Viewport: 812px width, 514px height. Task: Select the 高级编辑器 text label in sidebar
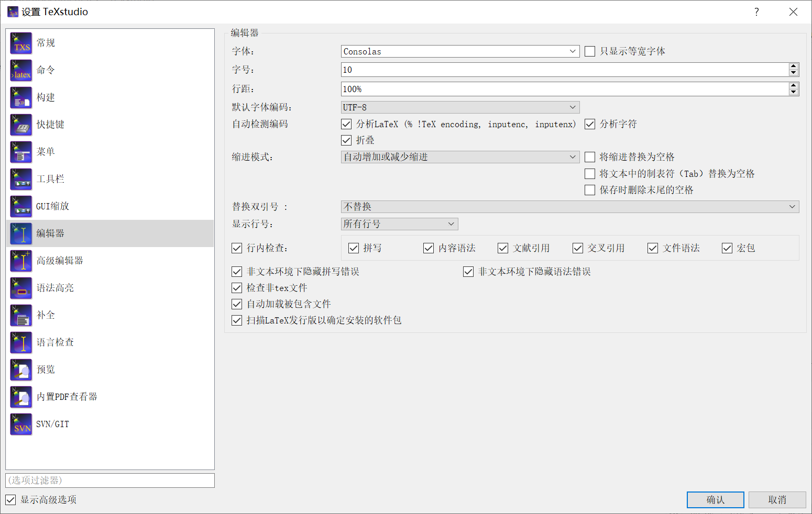(x=60, y=261)
